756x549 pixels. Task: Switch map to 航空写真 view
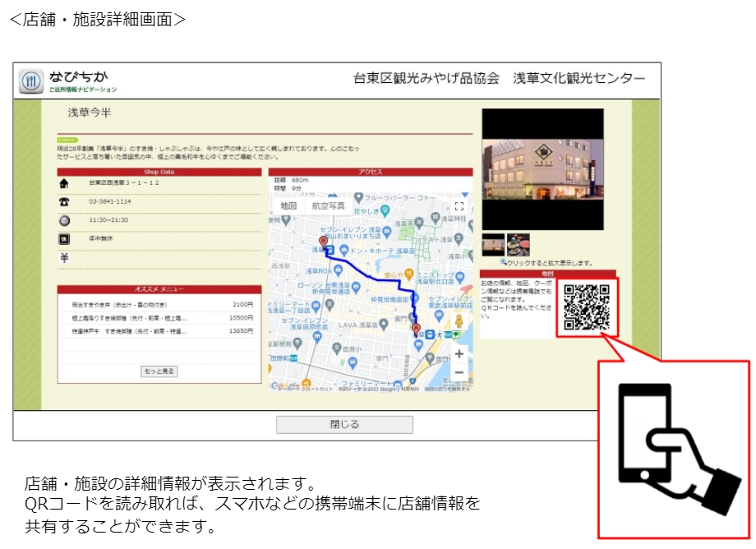[x=328, y=205]
